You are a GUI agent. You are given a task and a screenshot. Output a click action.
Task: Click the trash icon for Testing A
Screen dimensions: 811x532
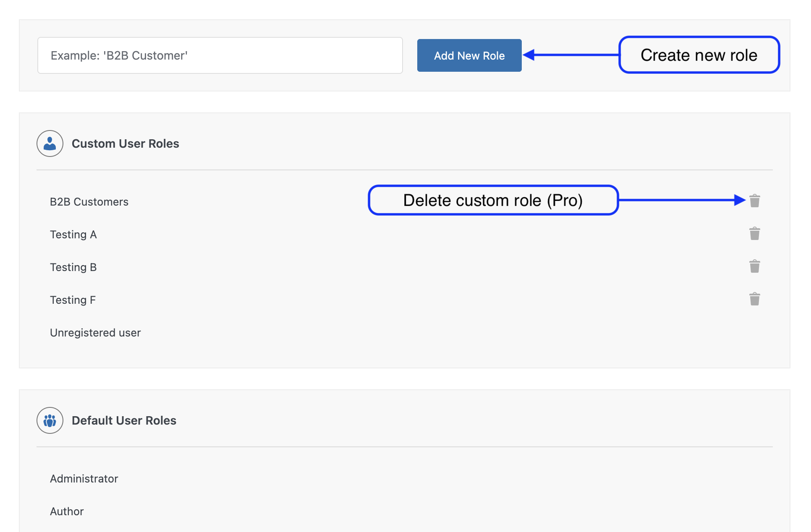(755, 234)
